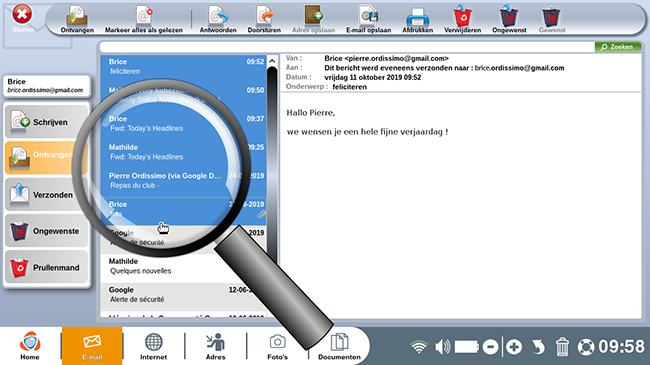Click the scroll up arrow in the message list

pos(272,61)
